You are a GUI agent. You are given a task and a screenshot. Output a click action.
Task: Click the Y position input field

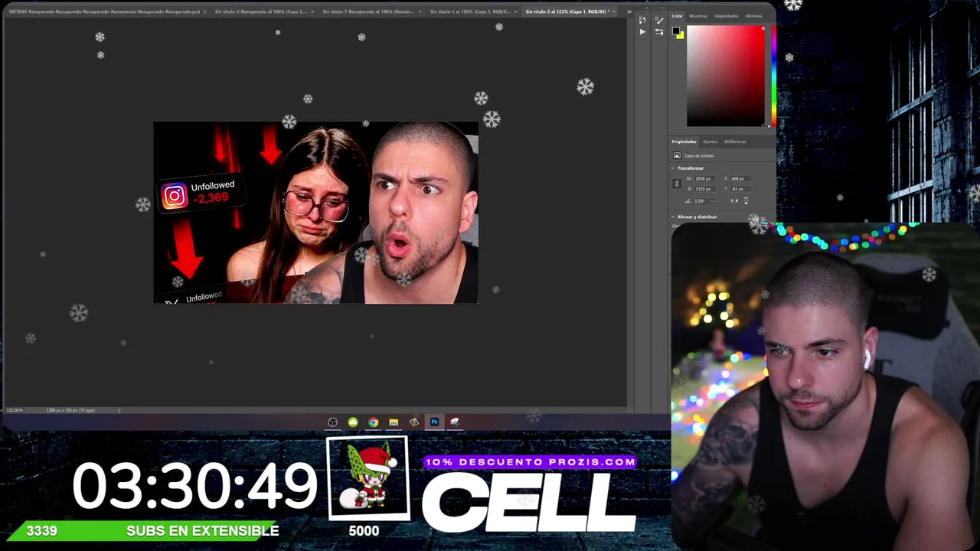click(740, 189)
